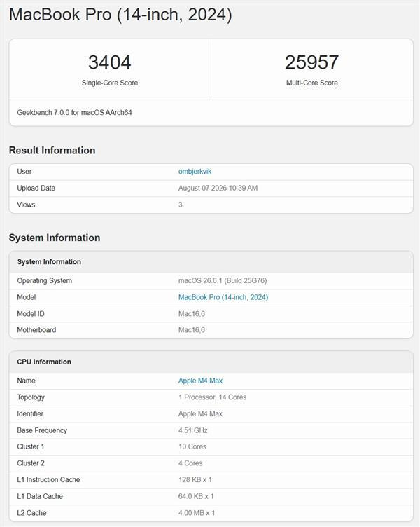The width and height of the screenshot is (420, 527).
Task: Click the Base Frequency value 4.51 GHz
Action: 192,430
